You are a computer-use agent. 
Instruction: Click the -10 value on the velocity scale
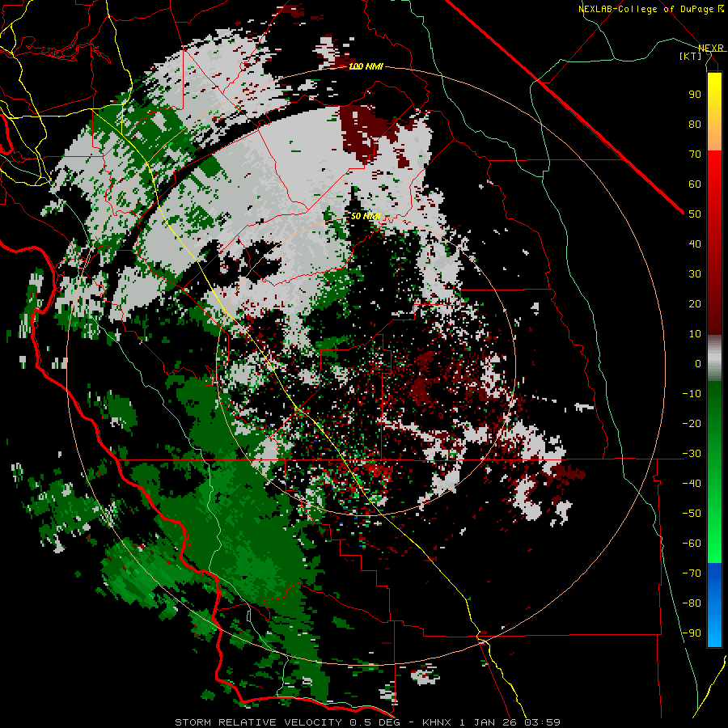[x=692, y=394]
